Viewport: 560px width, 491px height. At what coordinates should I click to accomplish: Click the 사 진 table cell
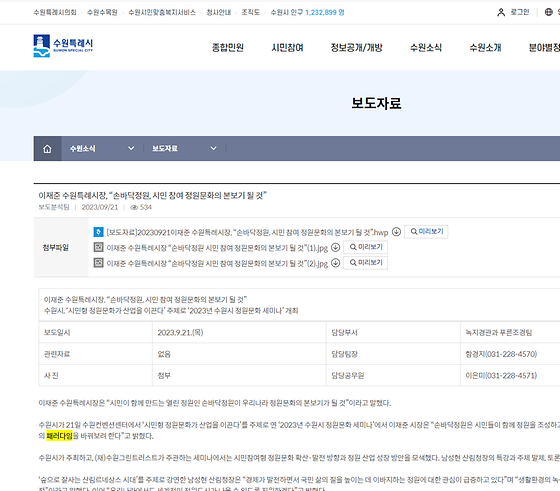pyautogui.click(x=95, y=375)
